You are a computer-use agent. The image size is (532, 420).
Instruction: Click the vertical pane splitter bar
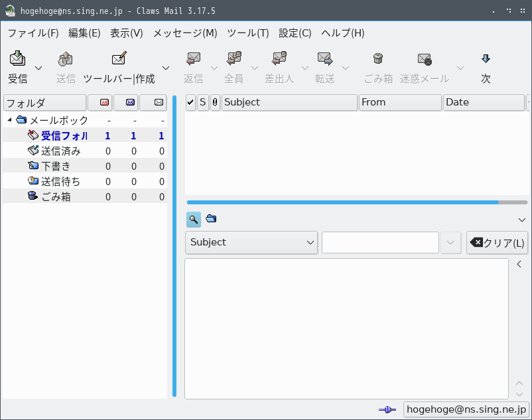[174, 246]
